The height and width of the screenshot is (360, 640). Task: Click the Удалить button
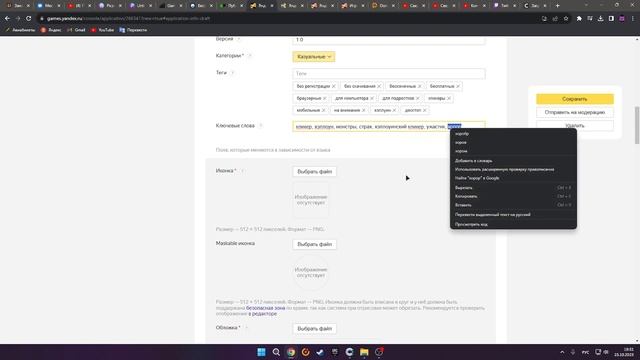point(575,126)
